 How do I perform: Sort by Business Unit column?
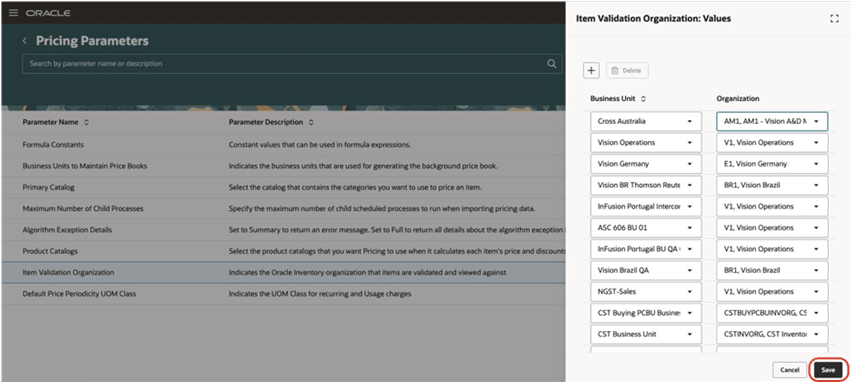pyautogui.click(x=643, y=99)
